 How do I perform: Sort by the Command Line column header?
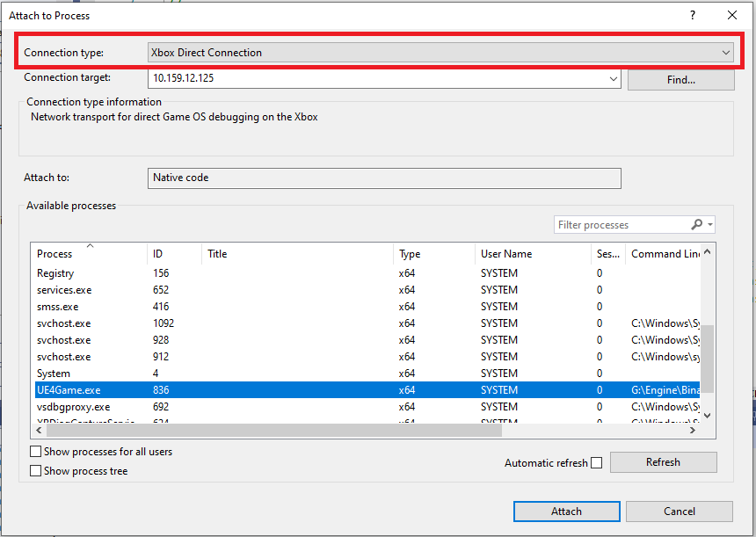(x=663, y=253)
